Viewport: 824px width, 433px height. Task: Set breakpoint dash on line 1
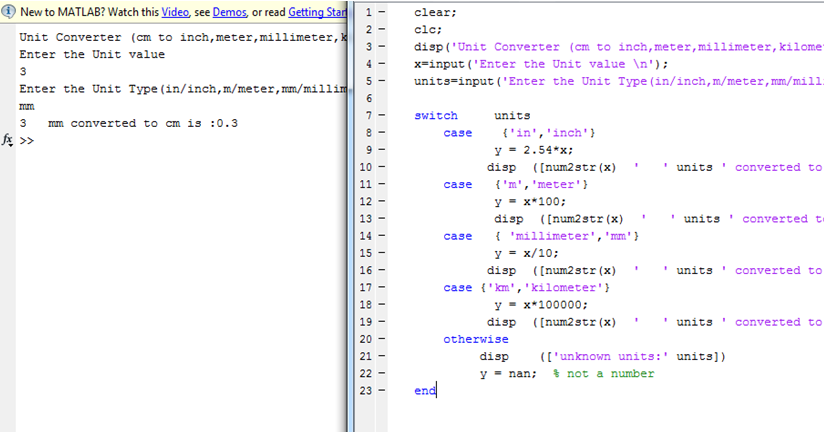click(382, 12)
